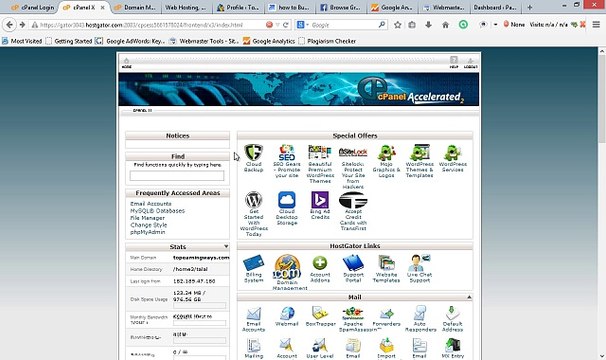The height and width of the screenshot is (360, 606).
Task: Open Get Started With WordPress Today icon
Action: tap(254, 200)
